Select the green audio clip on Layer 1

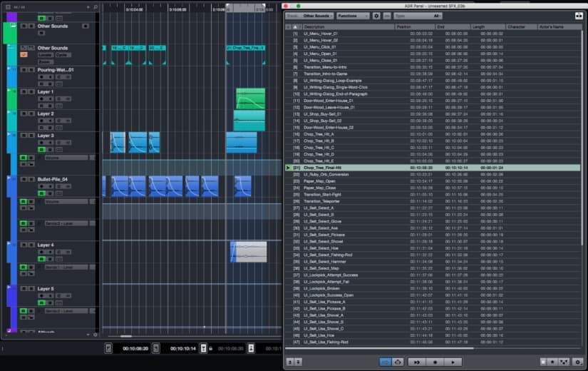point(250,98)
